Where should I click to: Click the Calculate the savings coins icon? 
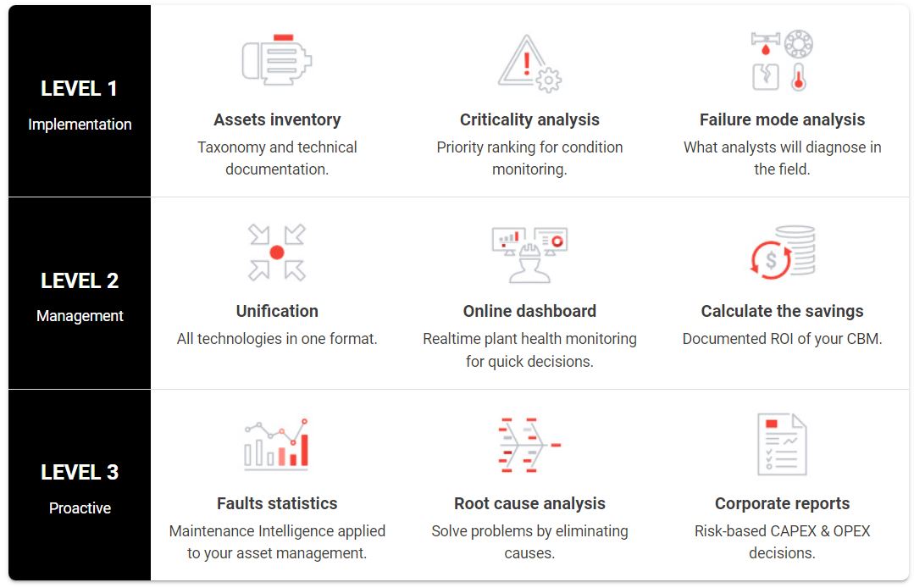tap(782, 252)
